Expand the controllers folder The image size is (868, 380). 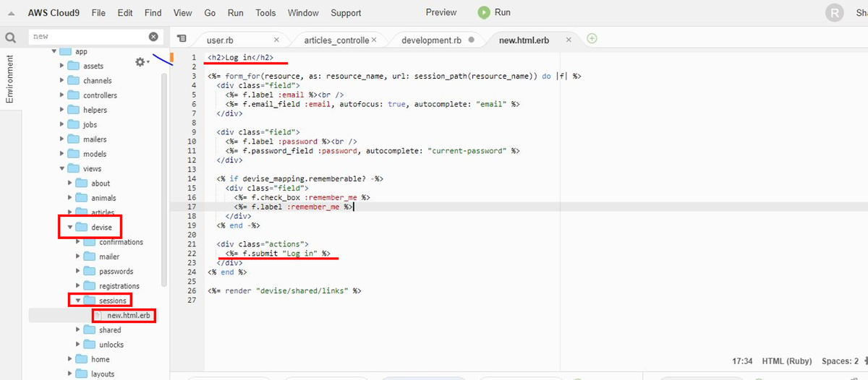coord(62,95)
